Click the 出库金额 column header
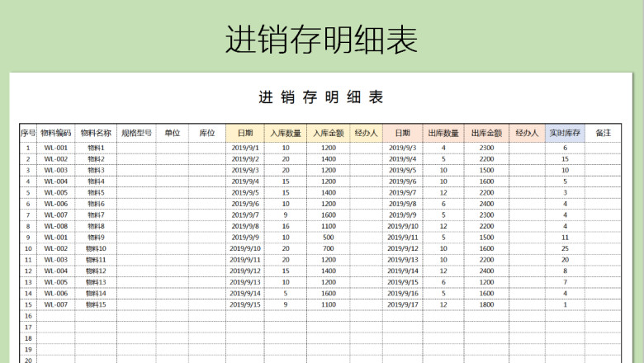 click(x=486, y=133)
